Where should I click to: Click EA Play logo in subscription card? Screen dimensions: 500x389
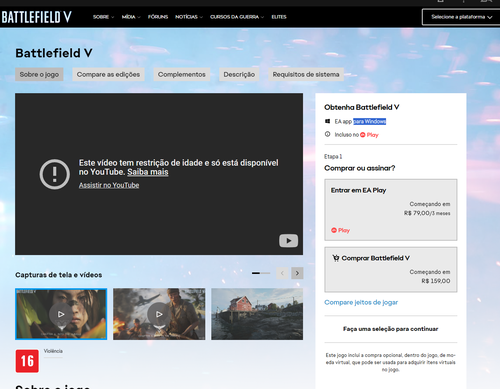(x=340, y=230)
